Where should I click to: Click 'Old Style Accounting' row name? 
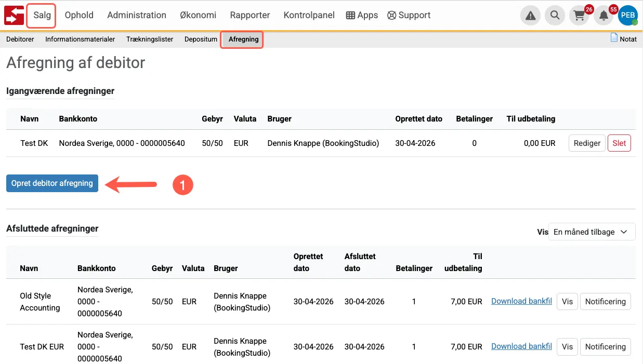coord(40,302)
